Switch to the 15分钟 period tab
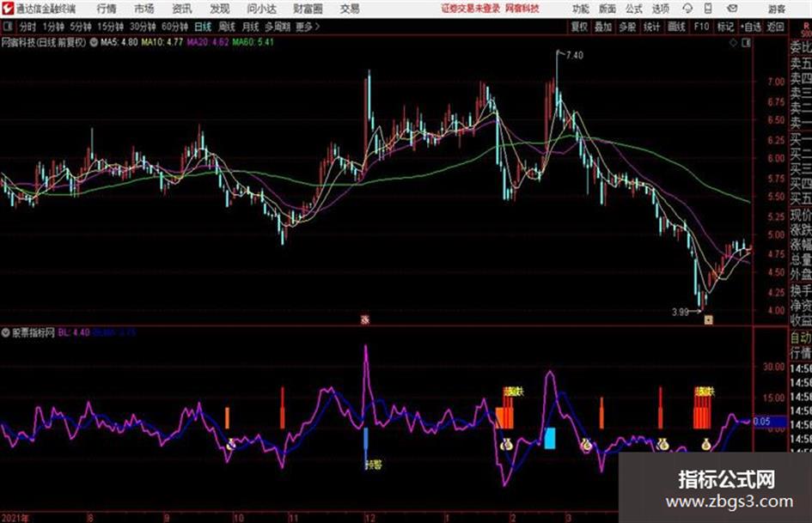Viewport: 812px width, 523px height. point(110,27)
